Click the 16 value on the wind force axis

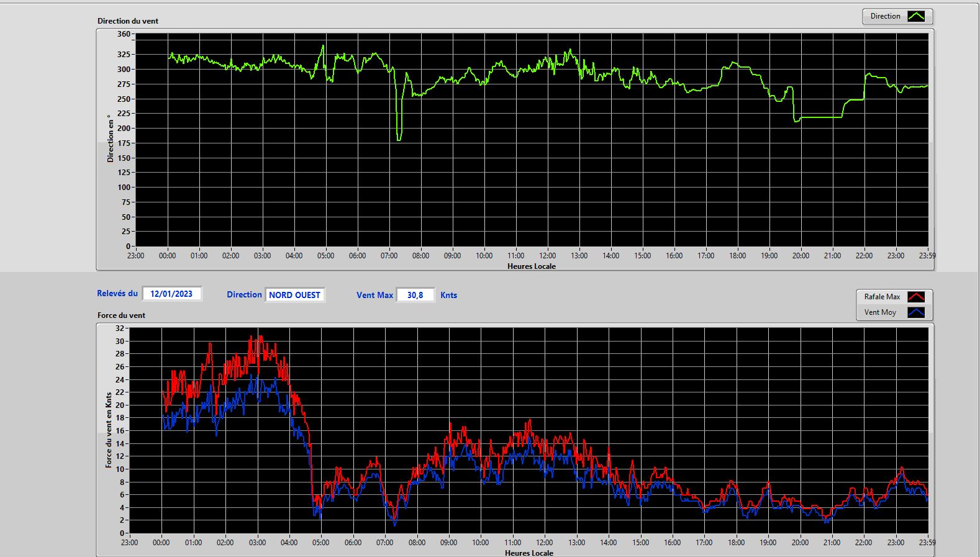pos(120,430)
